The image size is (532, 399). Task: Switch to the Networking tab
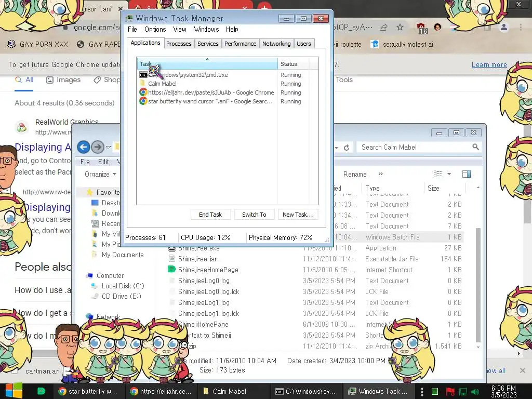tap(276, 44)
